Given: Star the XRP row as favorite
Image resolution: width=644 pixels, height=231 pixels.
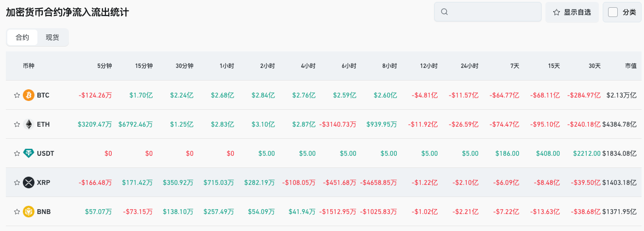Looking at the screenshot, I should tap(17, 182).
